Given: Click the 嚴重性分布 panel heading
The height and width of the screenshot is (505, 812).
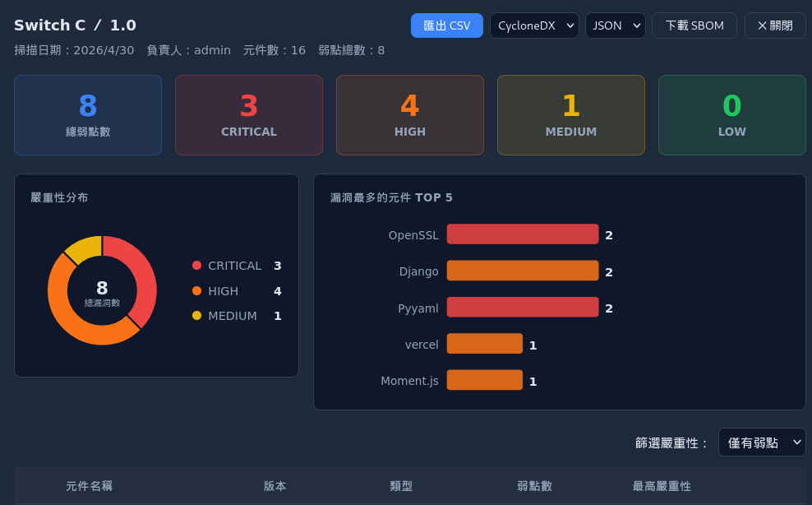Looking at the screenshot, I should click(59, 197).
